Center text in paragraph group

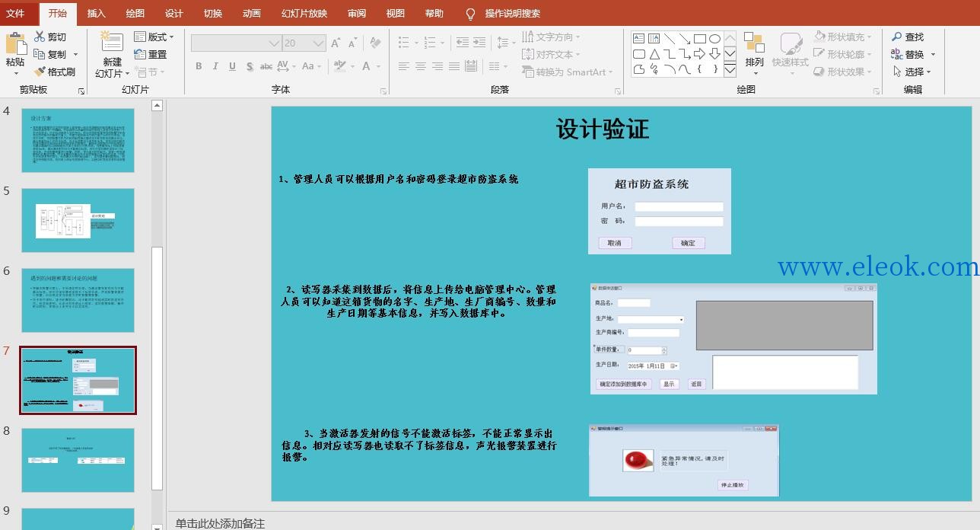[x=421, y=67]
